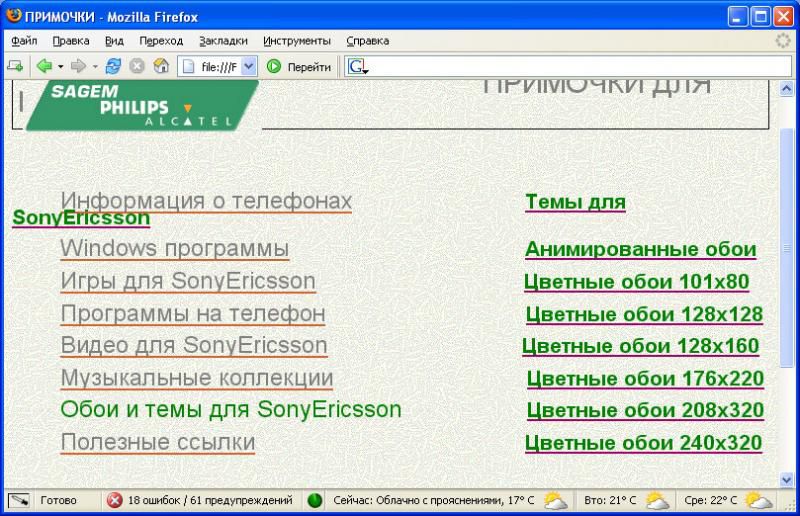Reload the page with the refresh icon
The width and height of the screenshot is (800, 516).
(113, 67)
